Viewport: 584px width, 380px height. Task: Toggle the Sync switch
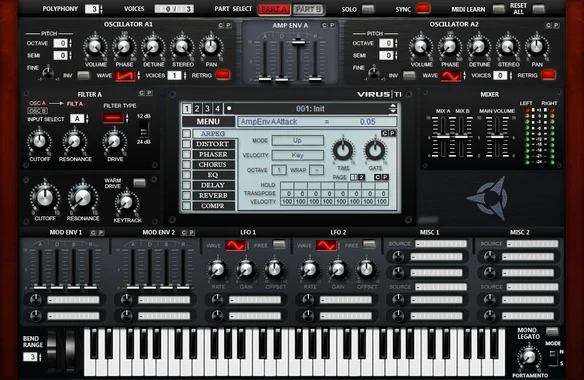pos(423,9)
